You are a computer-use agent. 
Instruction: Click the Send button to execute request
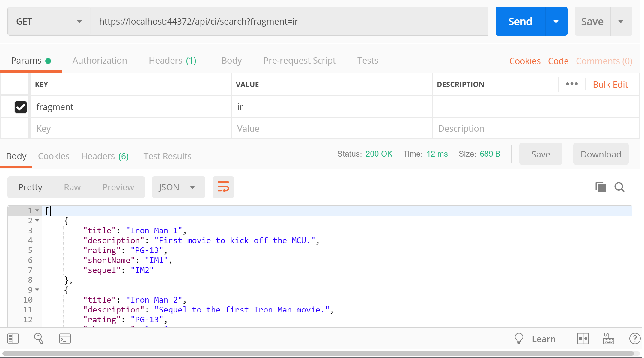point(520,21)
